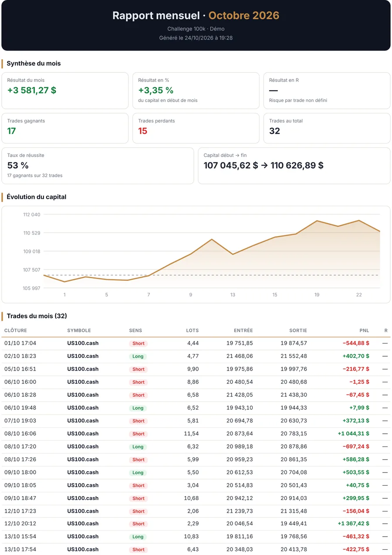392x555 pixels.
Task: Click the 112 040 chart axis label
Action: pos(32,215)
